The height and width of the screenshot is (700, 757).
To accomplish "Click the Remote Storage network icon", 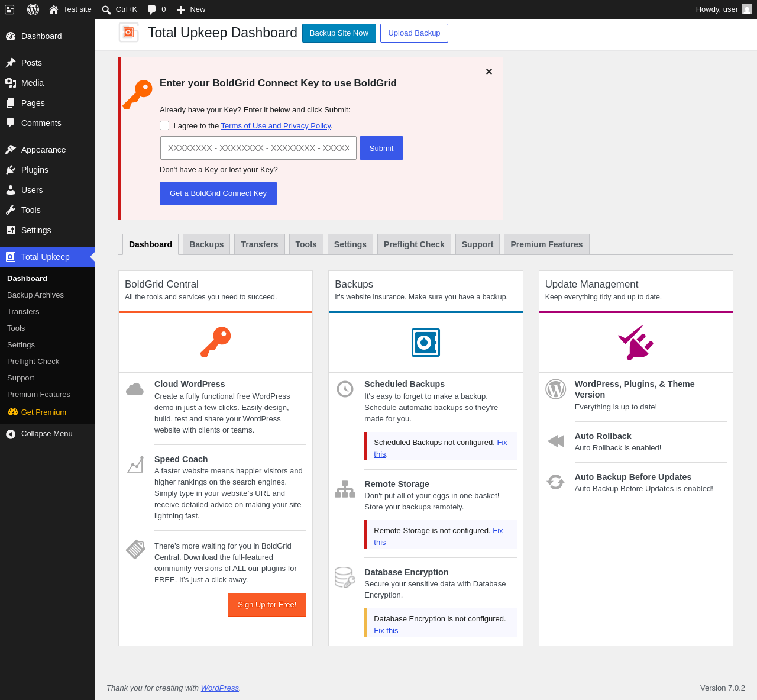I will click(345, 489).
